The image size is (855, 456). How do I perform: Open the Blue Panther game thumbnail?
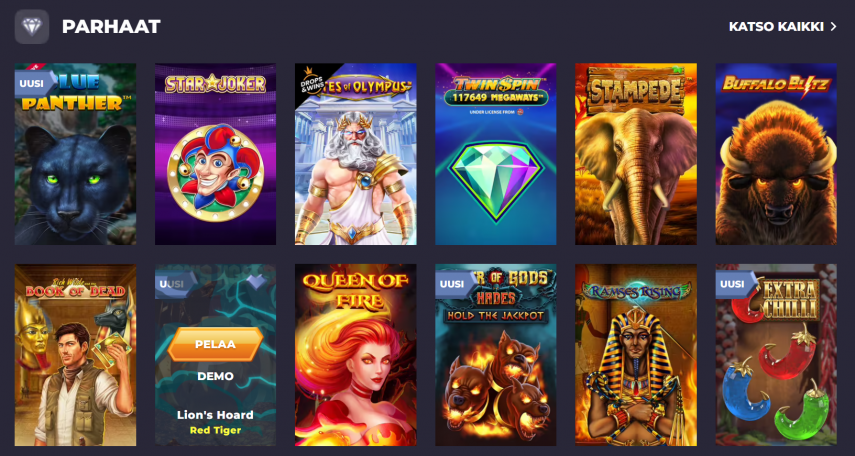tap(75, 154)
